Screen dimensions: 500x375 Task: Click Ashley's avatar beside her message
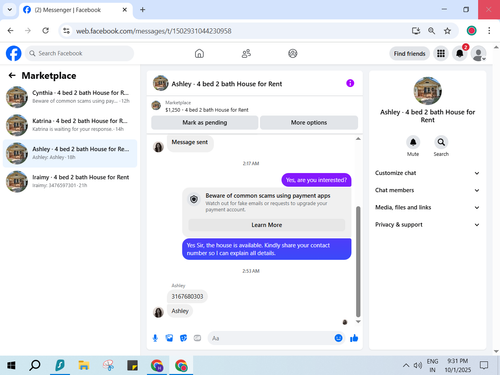click(158, 312)
